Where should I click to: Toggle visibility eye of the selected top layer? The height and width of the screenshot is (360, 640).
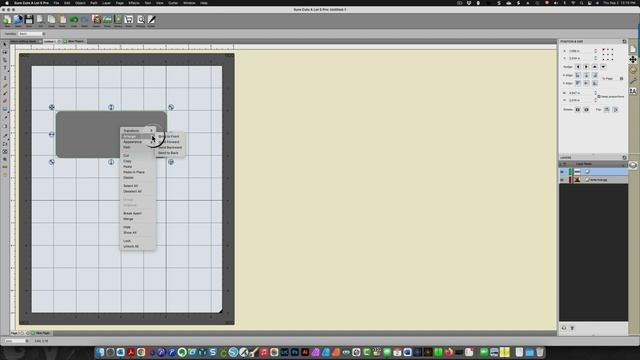(562, 172)
